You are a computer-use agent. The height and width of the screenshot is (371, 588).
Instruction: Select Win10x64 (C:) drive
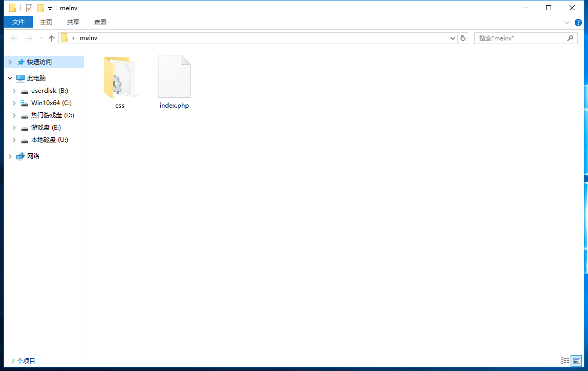[x=51, y=103]
